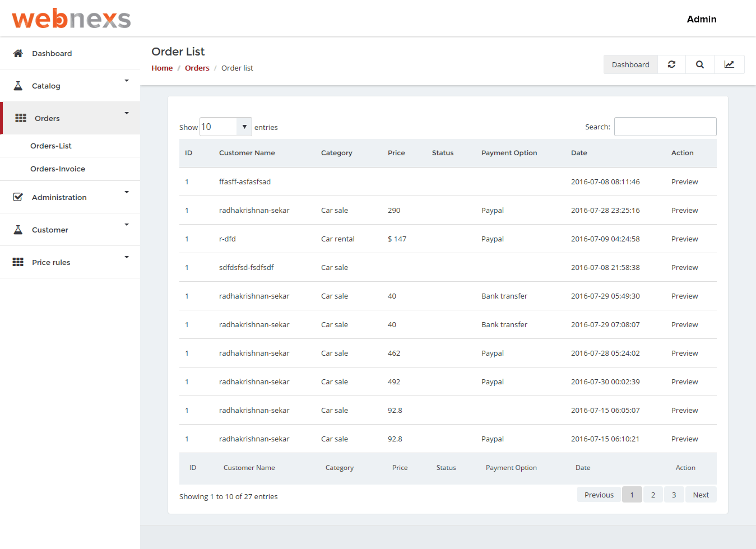Open the Admin user menu

(702, 19)
